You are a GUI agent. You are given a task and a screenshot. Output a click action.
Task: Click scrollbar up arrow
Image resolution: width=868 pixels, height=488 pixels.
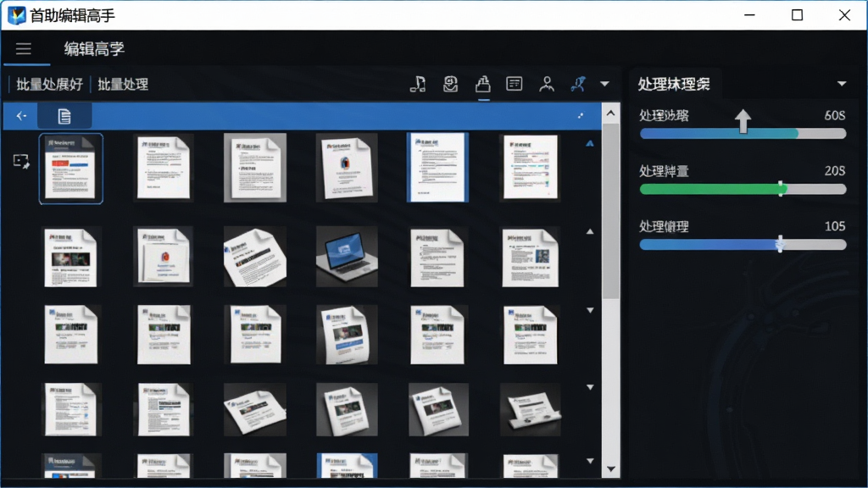point(610,114)
